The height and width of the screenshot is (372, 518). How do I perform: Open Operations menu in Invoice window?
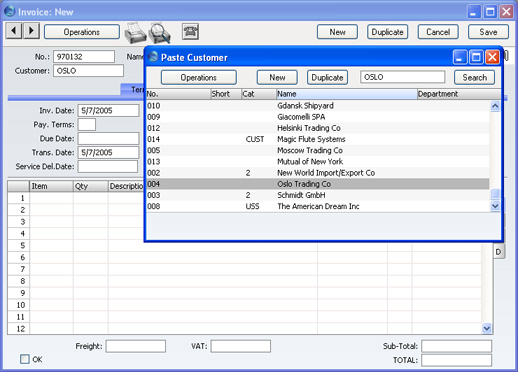[82, 32]
